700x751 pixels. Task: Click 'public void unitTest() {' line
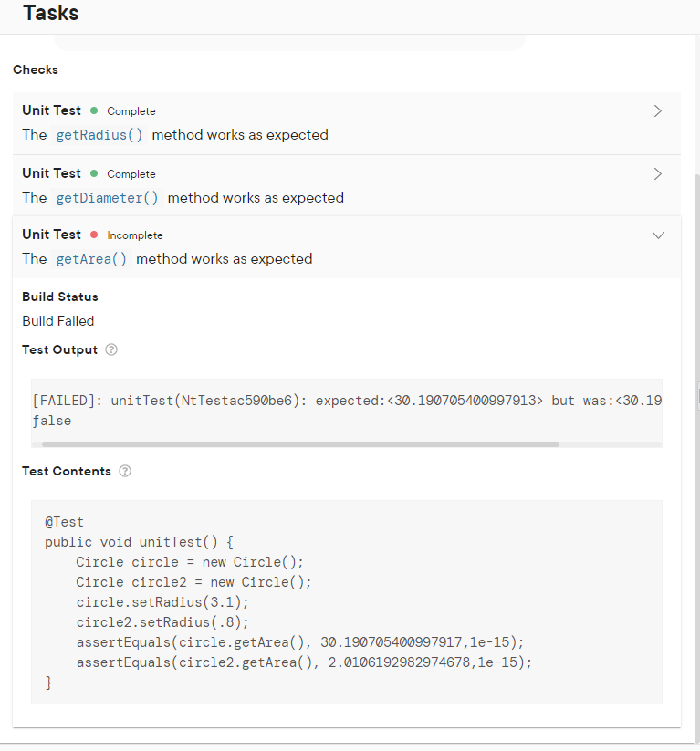[x=139, y=542]
